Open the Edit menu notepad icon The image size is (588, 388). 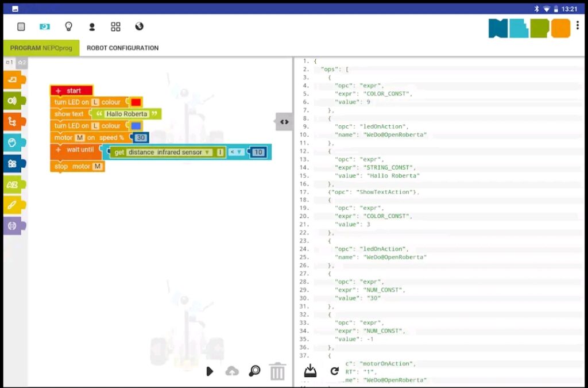(x=21, y=26)
